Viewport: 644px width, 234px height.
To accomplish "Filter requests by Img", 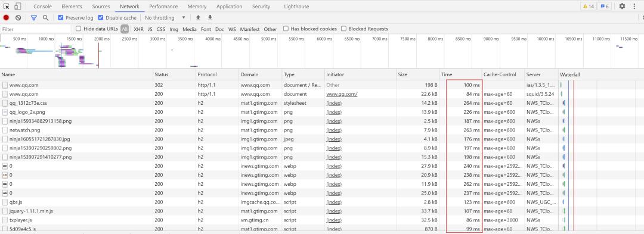I will point(174,29).
